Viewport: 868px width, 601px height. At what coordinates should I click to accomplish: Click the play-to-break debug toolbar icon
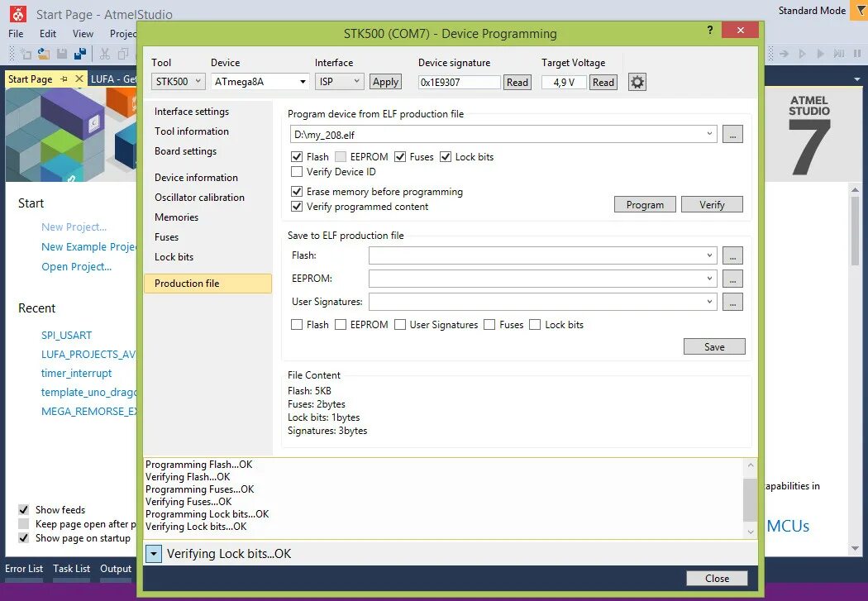839,54
